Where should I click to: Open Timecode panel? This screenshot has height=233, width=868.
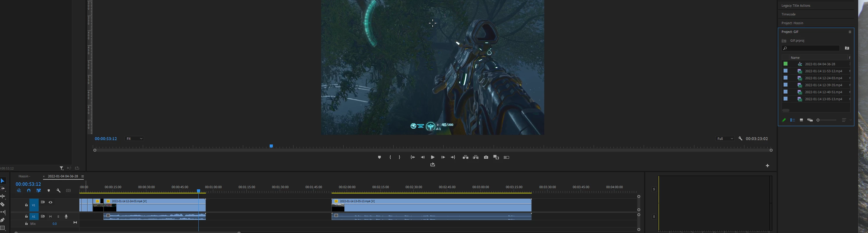tap(789, 14)
